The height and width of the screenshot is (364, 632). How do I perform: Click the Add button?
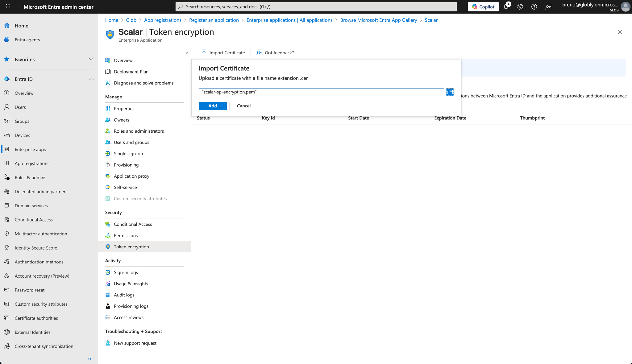point(213,106)
